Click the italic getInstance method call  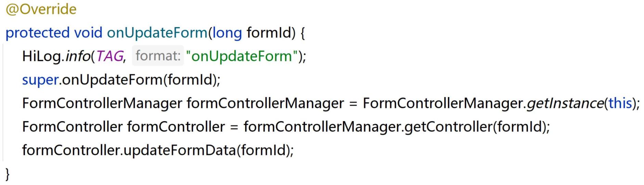tap(565, 103)
